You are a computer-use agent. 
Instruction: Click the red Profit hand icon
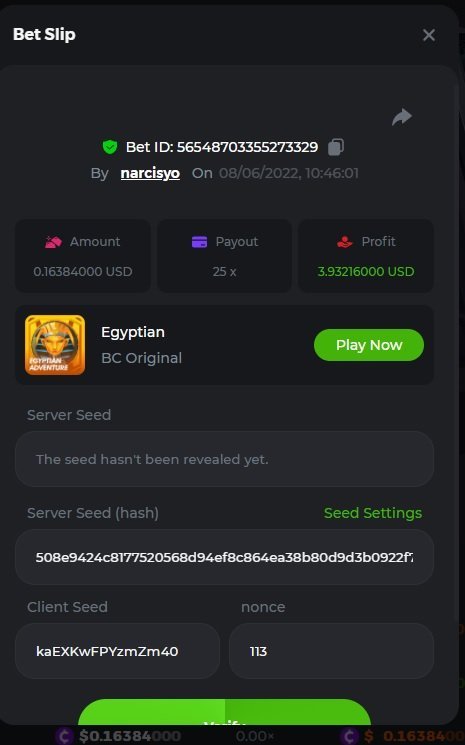tap(344, 242)
